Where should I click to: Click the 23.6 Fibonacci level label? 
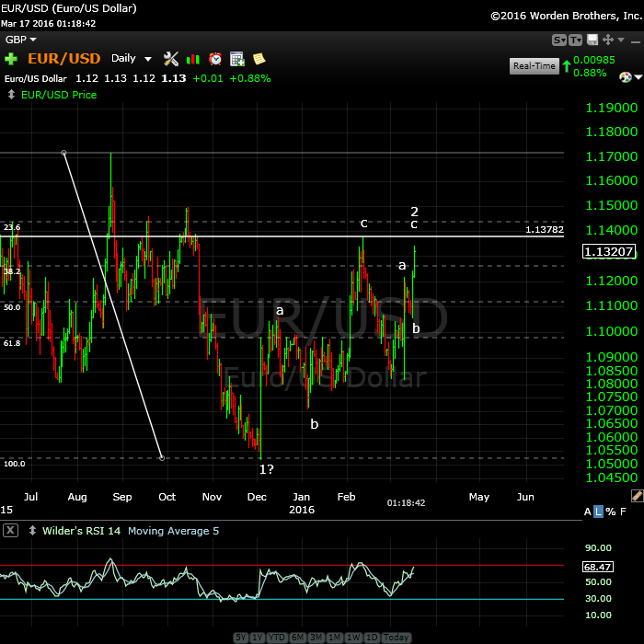coord(12,227)
